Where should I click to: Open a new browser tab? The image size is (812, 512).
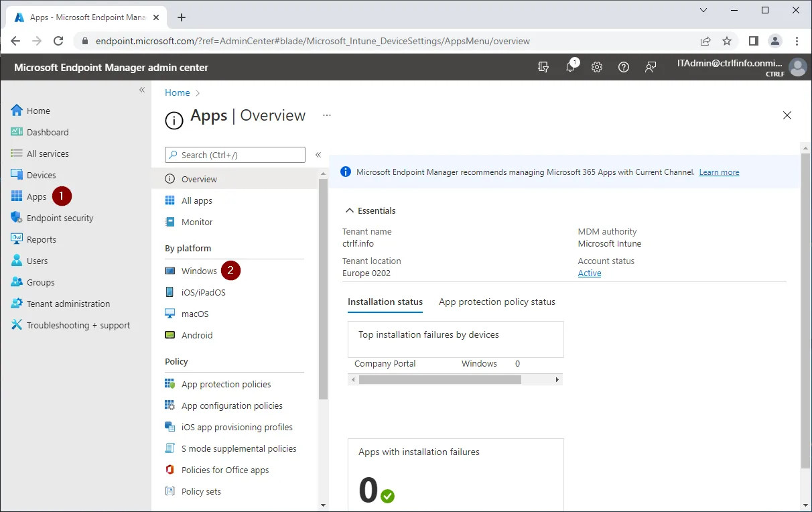click(x=182, y=17)
